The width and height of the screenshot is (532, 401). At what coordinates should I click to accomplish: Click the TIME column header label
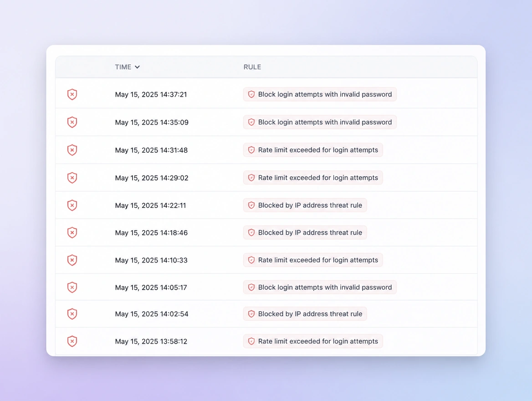(123, 67)
